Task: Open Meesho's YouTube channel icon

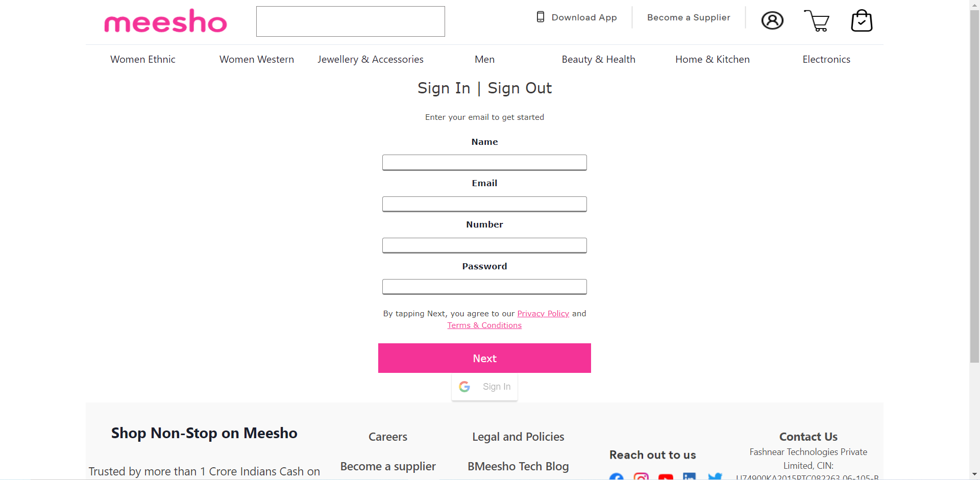Action: pyautogui.click(x=666, y=477)
